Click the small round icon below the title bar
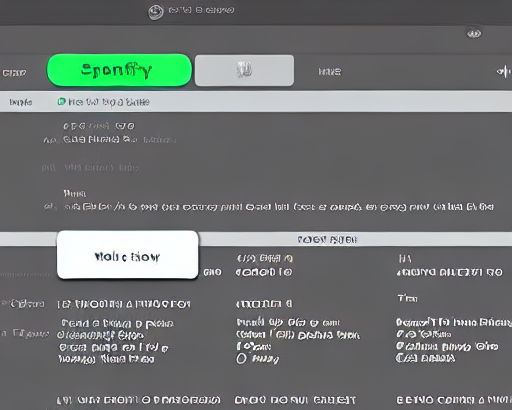The image size is (512, 410). coord(474,33)
